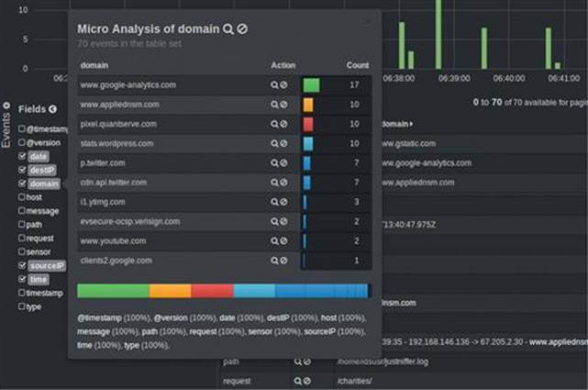Screen dimensions: 588x390
Task: Click magnifier icon for stats.wordpress.com
Action: click(274, 143)
